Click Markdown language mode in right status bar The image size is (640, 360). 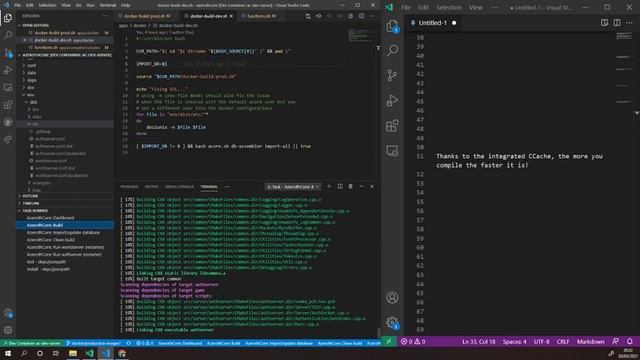pyautogui.click(x=590, y=341)
